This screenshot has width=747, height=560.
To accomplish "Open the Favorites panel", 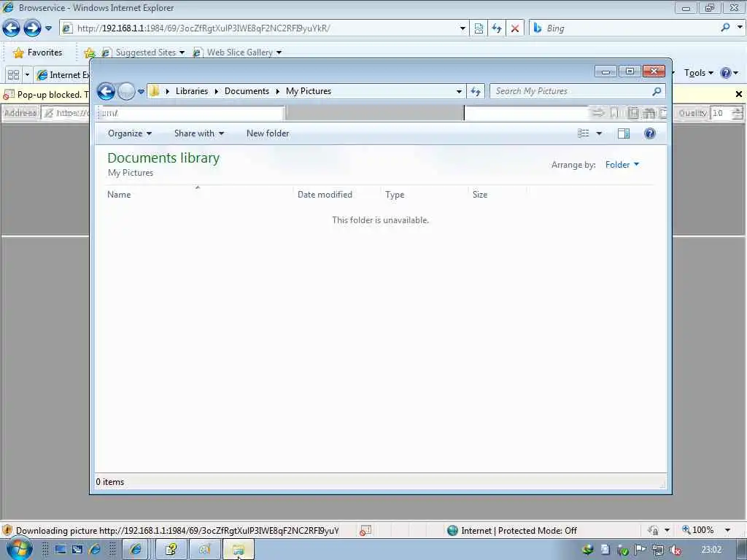I will click(38, 52).
